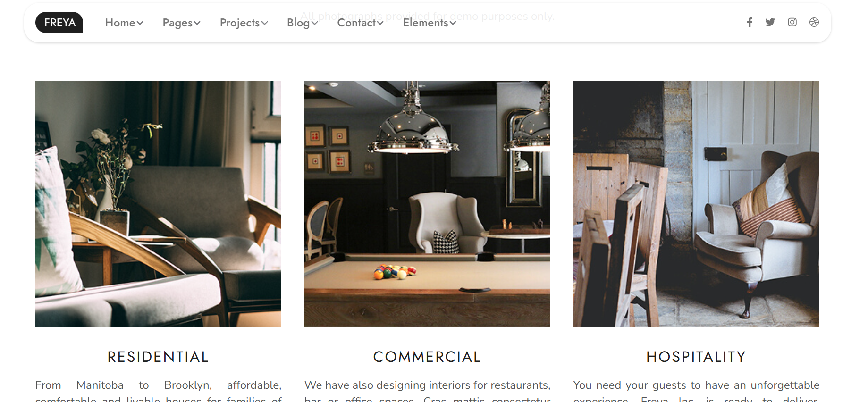
Task: Select the Contact menu item
Action: click(x=357, y=23)
